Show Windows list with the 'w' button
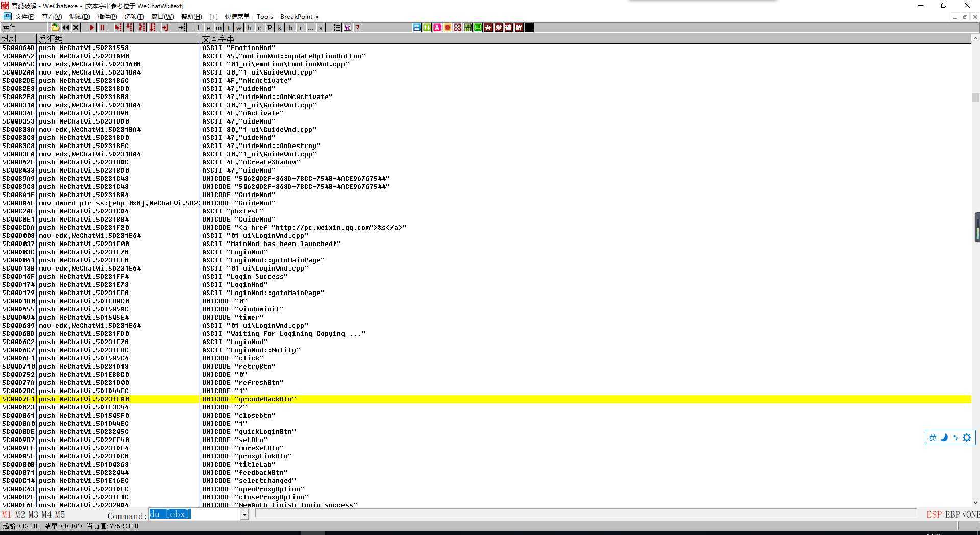980x535 pixels. click(239, 28)
